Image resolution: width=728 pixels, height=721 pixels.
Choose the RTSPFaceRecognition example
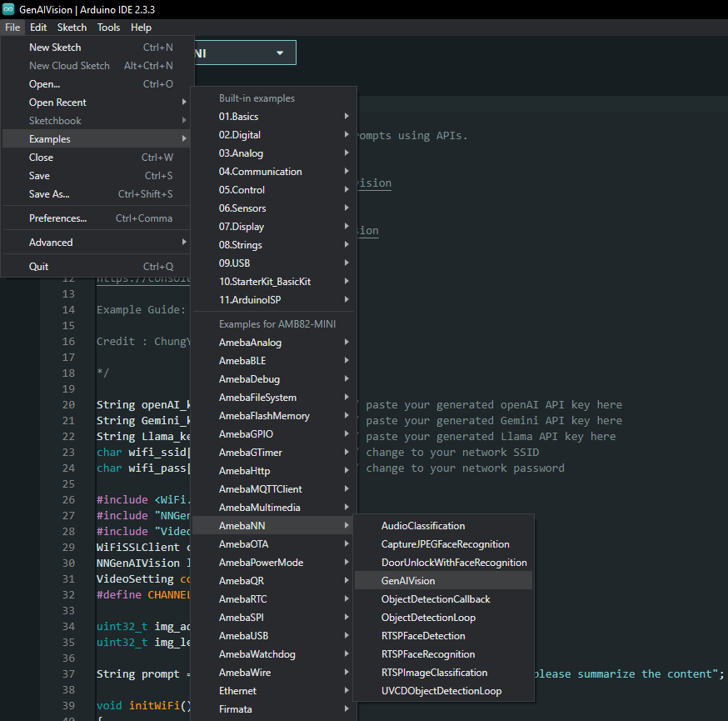(428, 654)
